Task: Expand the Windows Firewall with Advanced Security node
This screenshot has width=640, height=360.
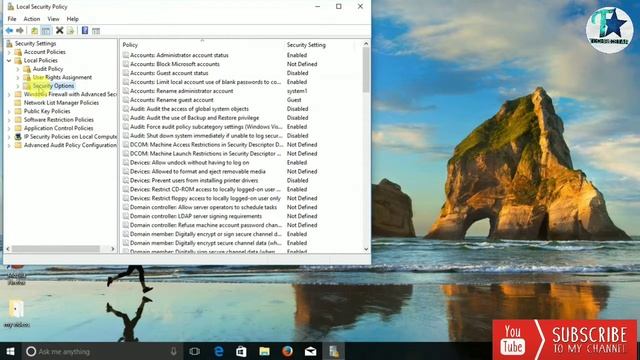Action: point(9,94)
